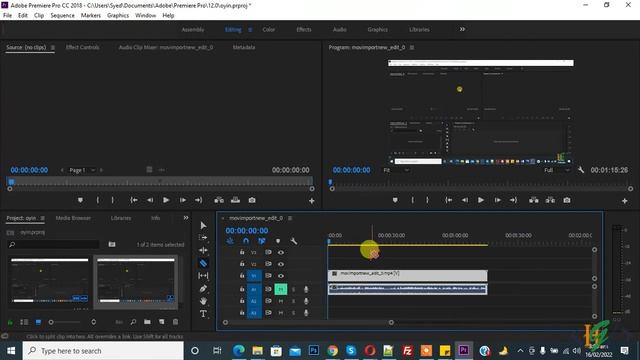This screenshot has width=640, height=360.
Task: Click Overwrite button in Source monitor
Action: point(236,200)
